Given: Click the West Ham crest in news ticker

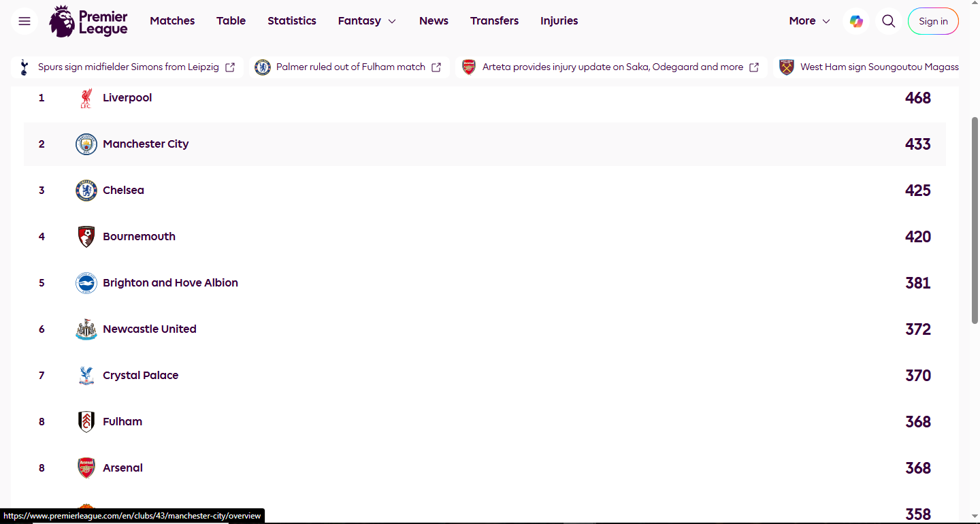Looking at the screenshot, I should pos(787,67).
